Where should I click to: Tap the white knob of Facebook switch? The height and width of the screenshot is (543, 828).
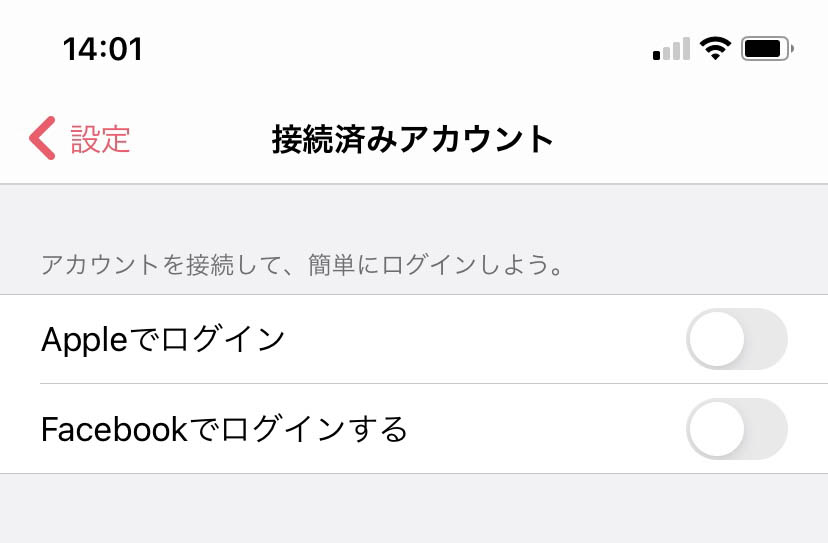coord(717,429)
